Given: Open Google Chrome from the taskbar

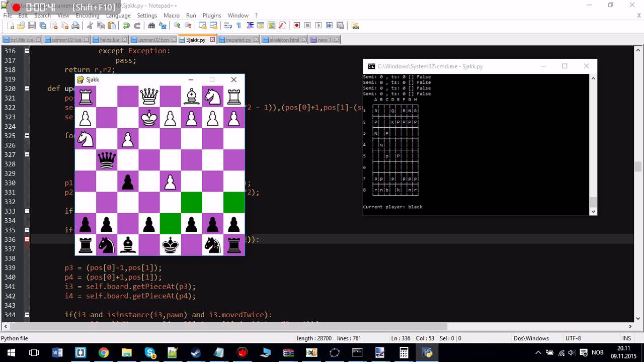Looking at the screenshot, I should (103, 353).
